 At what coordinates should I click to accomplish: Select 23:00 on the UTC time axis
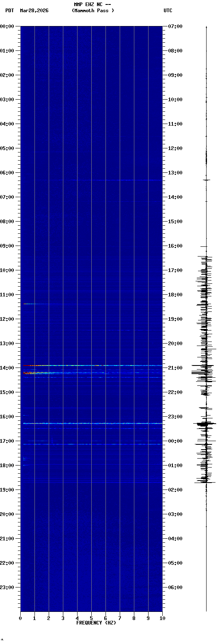(x=175, y=417)
